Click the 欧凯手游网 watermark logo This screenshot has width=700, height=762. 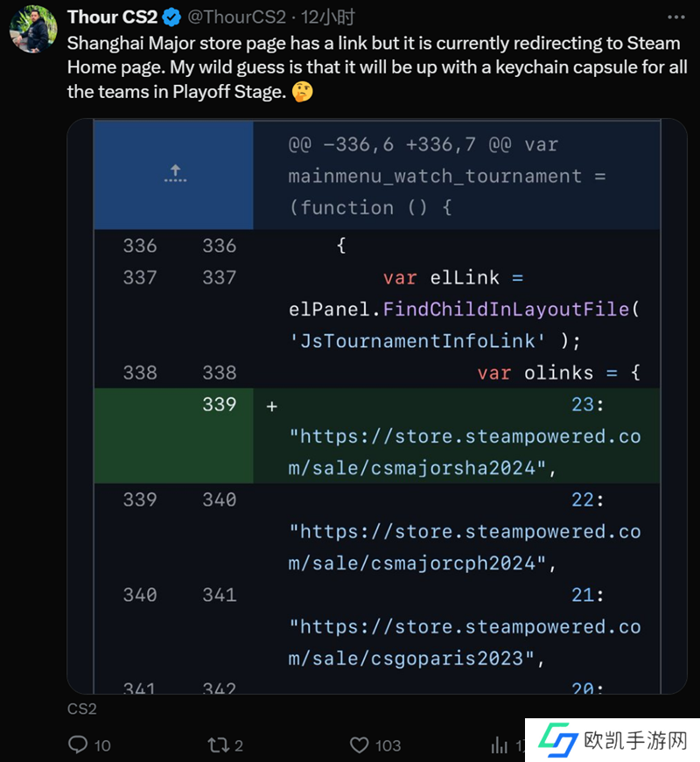(612, 740)
